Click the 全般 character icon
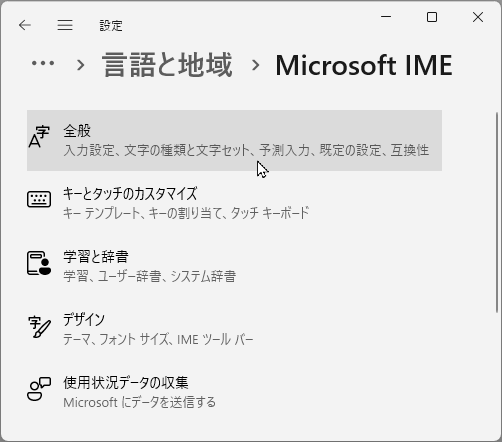 click(39, 137)
